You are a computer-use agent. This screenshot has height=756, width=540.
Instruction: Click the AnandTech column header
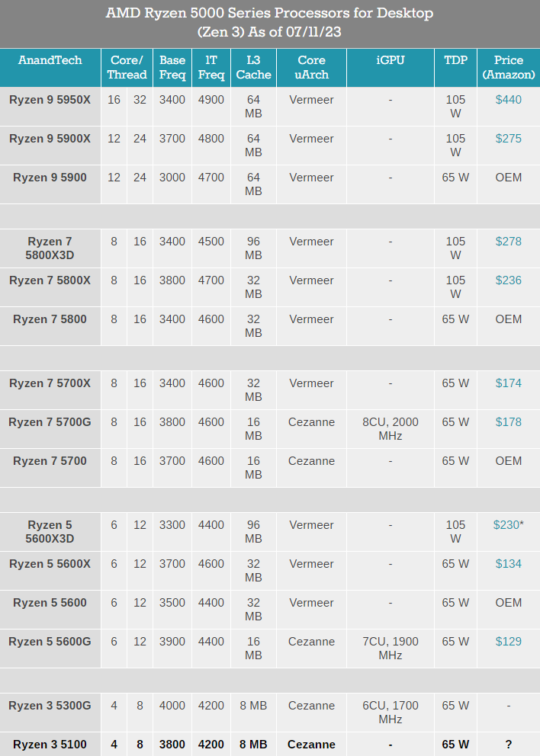(50, 60)
